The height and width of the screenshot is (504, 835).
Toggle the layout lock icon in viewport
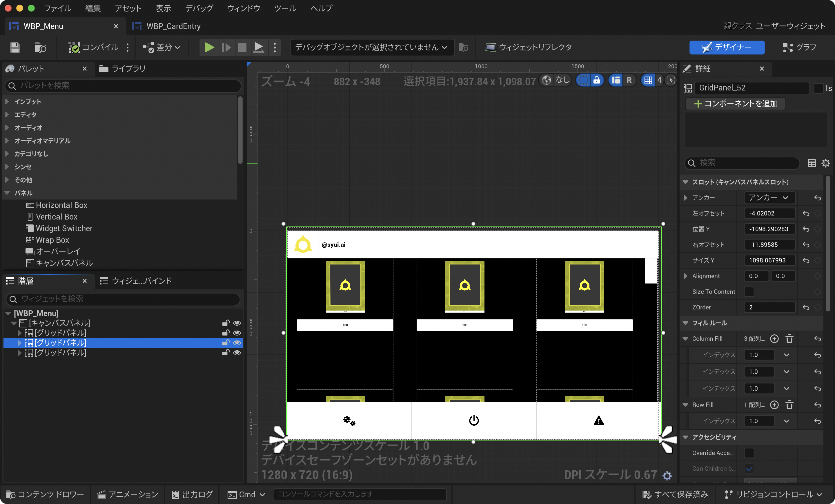click(x=596, y=80)
